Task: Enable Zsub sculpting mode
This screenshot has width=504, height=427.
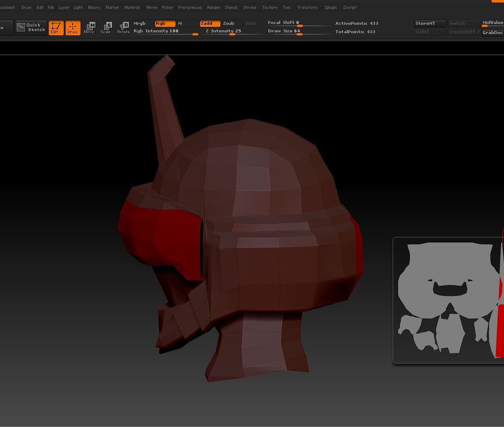Action: pyautogui.click(x=230, y=24)
